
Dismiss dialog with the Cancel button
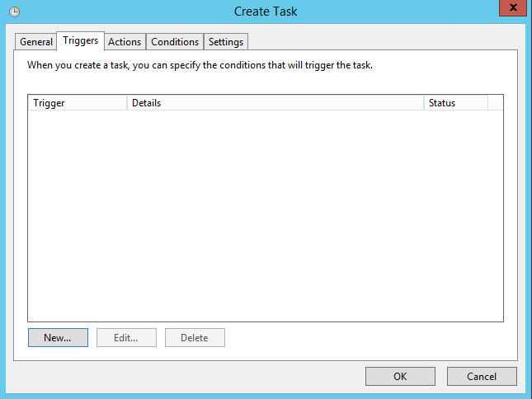tap(482, 376)
